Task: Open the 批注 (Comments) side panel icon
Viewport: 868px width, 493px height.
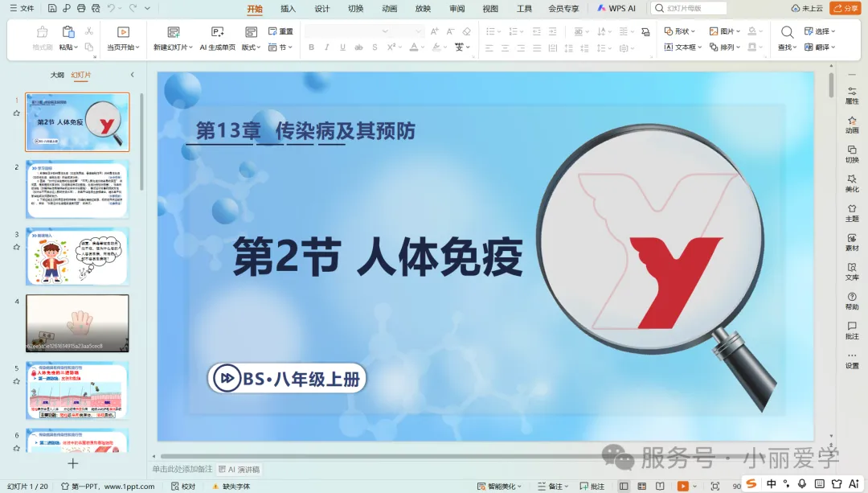Action: point(852,331)
